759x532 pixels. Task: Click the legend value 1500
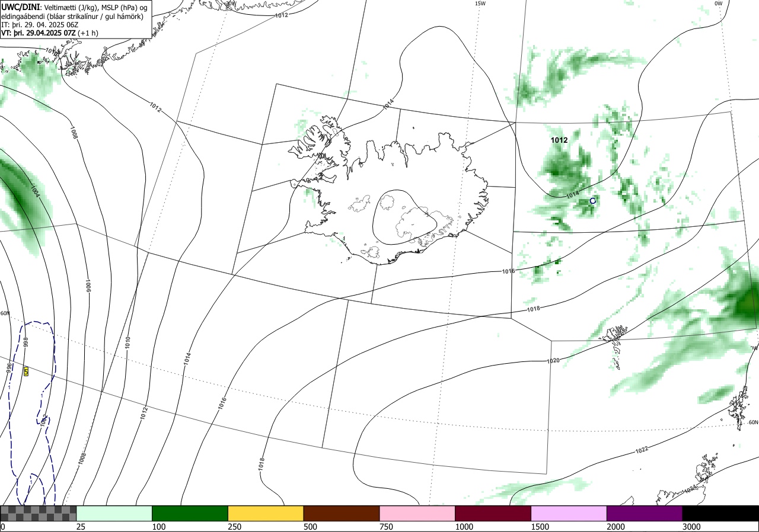coord(540,527)
